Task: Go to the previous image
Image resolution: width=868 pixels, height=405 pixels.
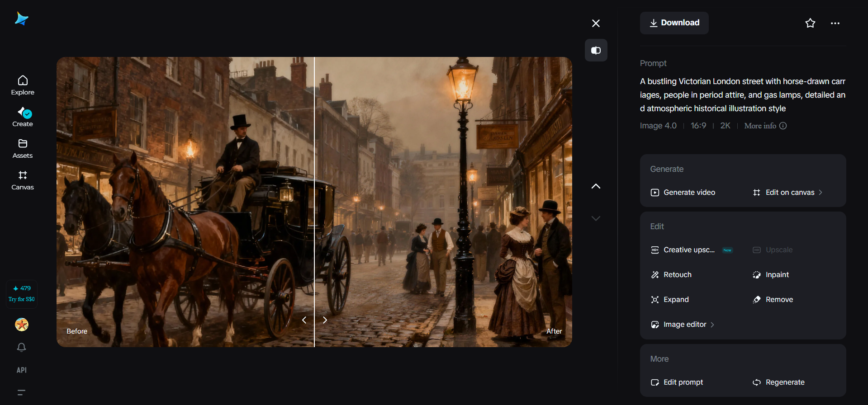Action: point(596,186)
